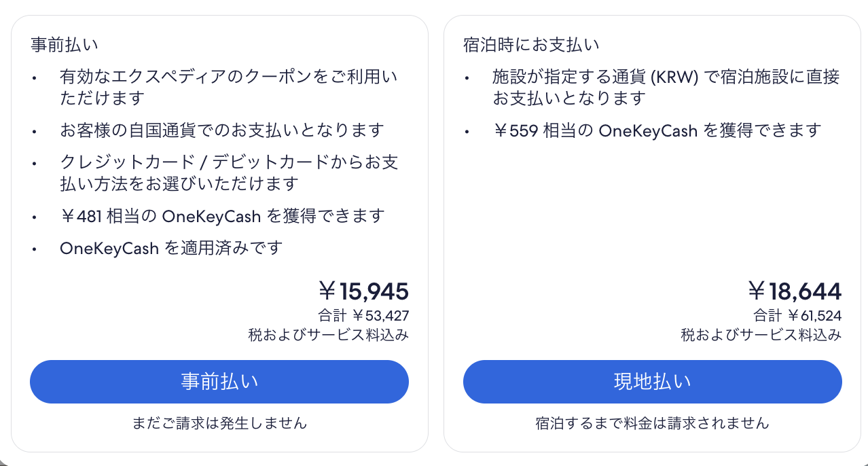Click 宿泊するまで料金は請求されません notice text
The height and width of the screenshot is (466, 868).
coord(651,423)
